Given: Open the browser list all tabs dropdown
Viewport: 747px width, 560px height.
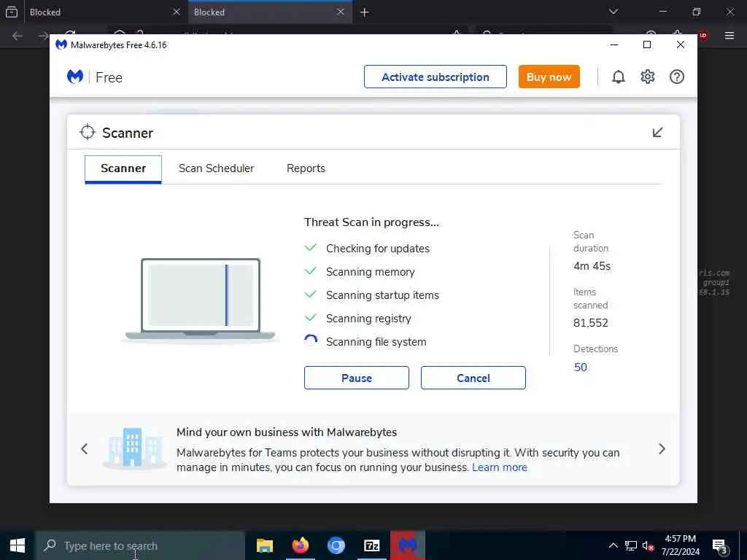Looking at the screenshot, I should (x=613, y=12).
